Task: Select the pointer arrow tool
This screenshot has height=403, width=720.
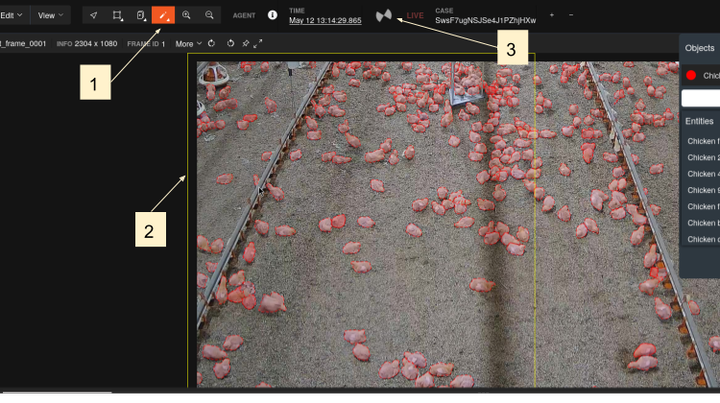Action: click(94, 15)
